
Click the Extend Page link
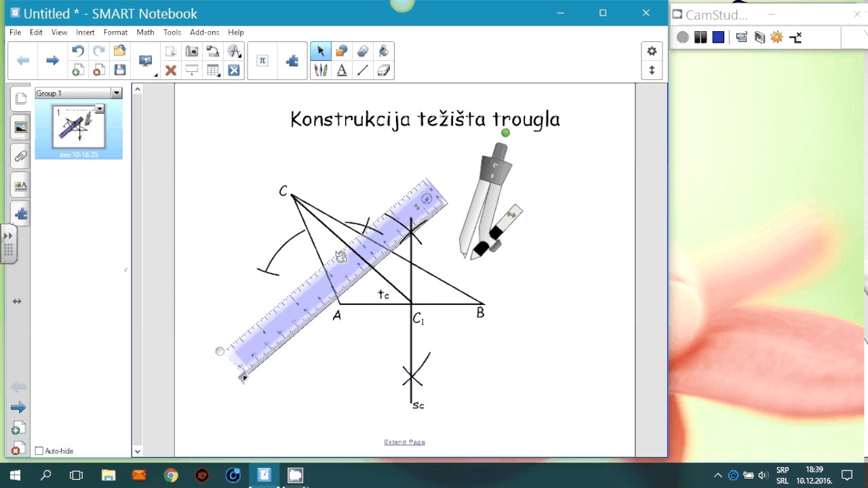pos(404,442)
